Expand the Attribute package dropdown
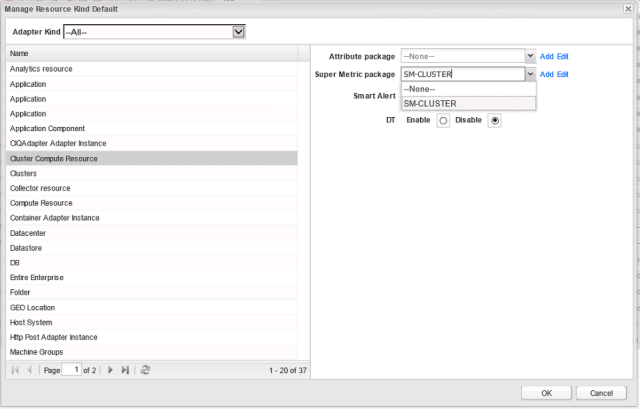Viewport: 640px width, 409px height. coord(529,56)
